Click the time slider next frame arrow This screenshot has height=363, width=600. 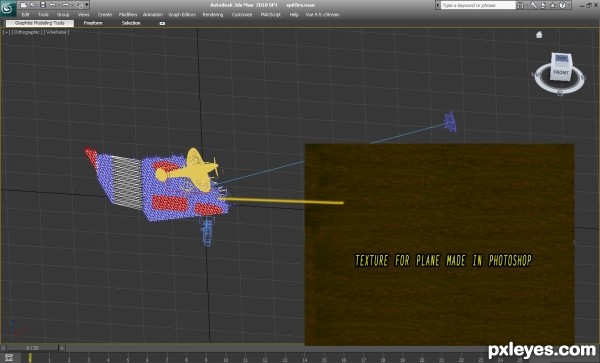(x=62, y=348)
